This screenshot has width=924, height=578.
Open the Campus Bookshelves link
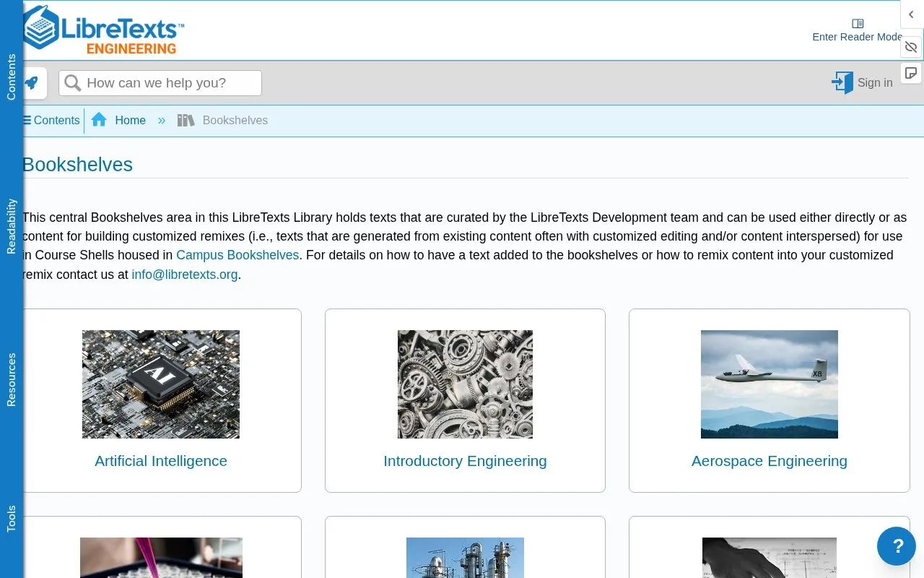click(237, 255)
